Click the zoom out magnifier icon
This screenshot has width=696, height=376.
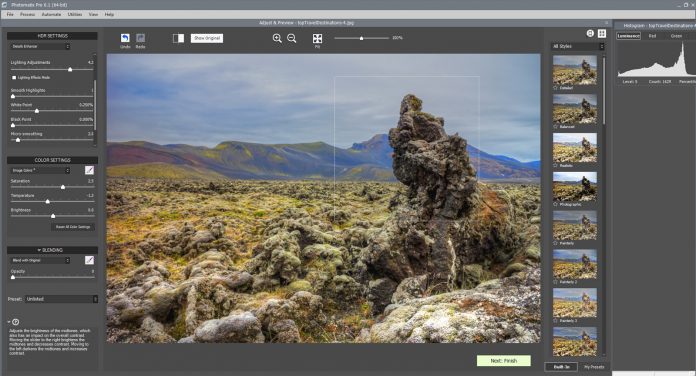pos(292,38)
